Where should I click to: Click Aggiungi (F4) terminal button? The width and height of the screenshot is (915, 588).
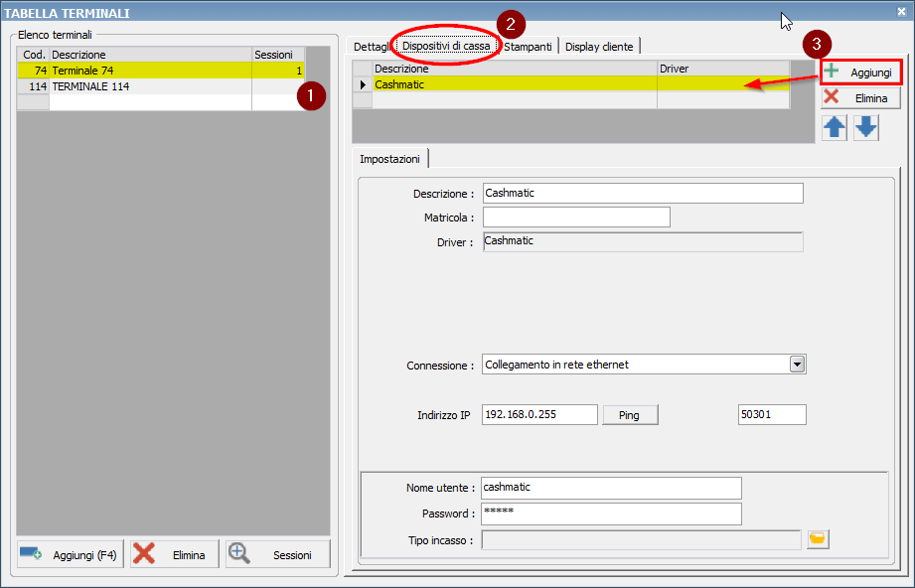click(70, 554)
